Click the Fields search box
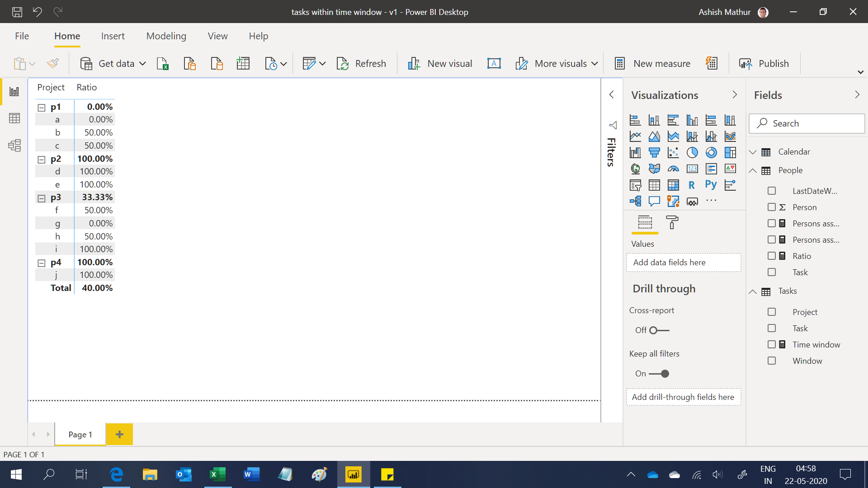 pos(807,123)
